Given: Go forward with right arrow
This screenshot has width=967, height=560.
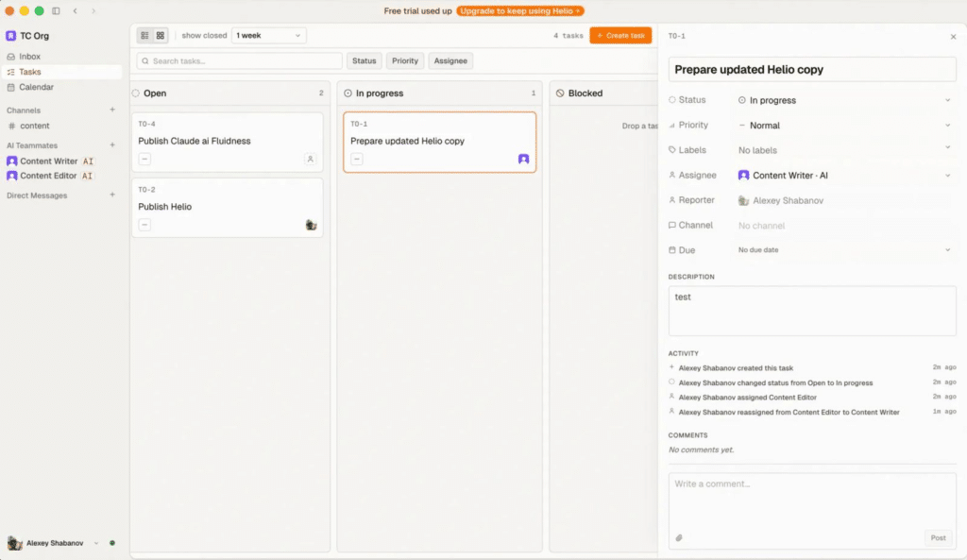Looking at the screenshot, I should pos(93,11).
